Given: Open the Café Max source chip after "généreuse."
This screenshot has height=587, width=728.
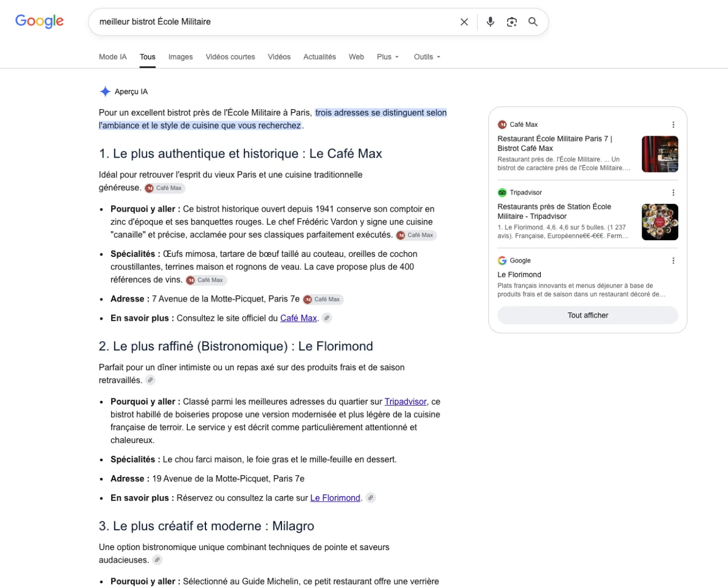Looking at the screenshot, I should point(164,188).
